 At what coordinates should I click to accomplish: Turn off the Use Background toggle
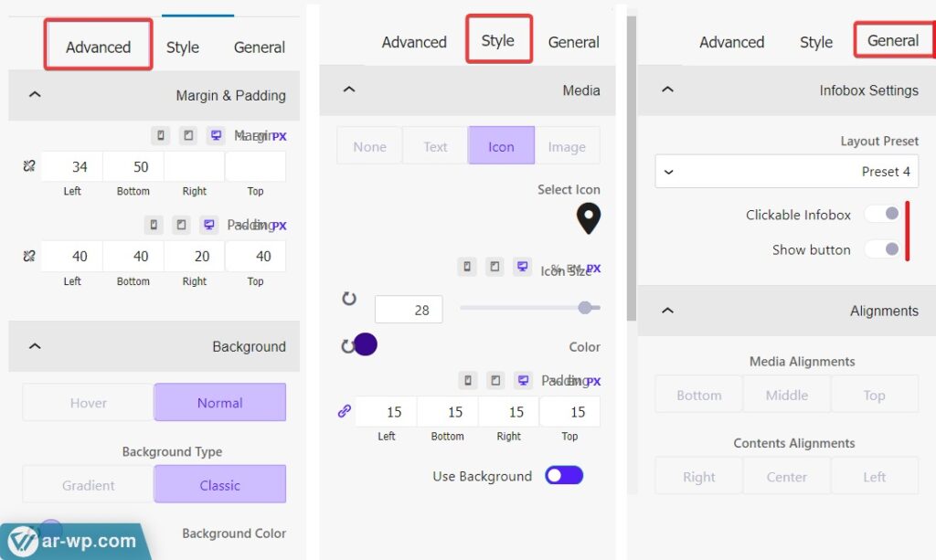coord(564,475)
